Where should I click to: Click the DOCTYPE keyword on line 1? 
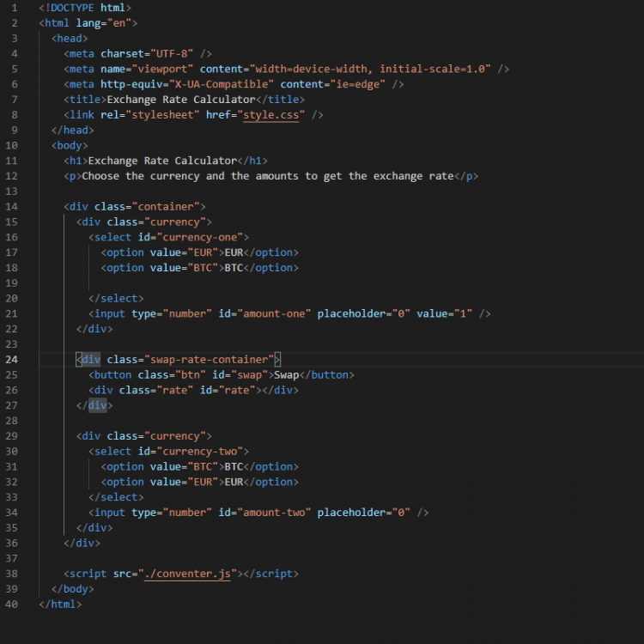tap(72, 8)
